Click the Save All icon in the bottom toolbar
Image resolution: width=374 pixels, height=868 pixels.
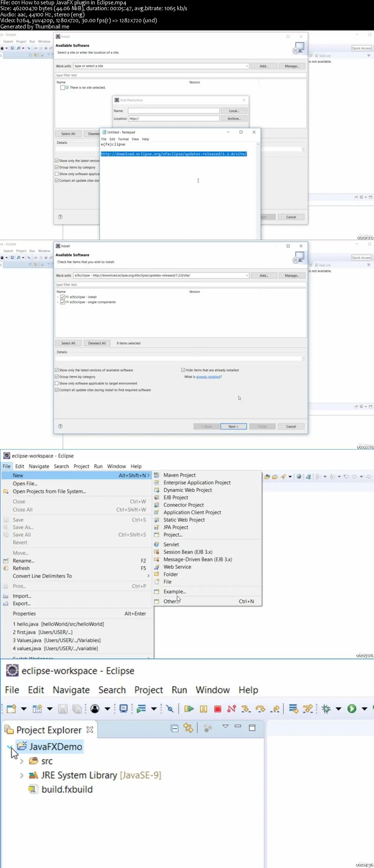coord(77,709)
